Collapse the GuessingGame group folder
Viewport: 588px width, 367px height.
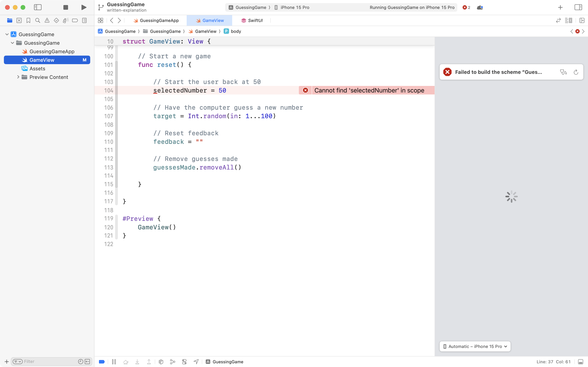[x=12, y=43]
